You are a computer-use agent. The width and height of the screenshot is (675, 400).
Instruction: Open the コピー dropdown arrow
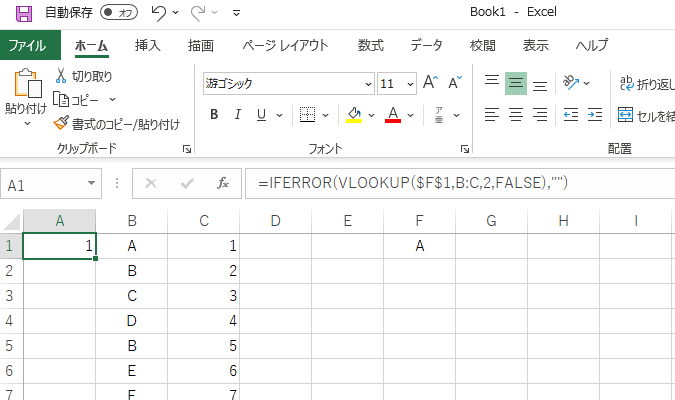112,99
